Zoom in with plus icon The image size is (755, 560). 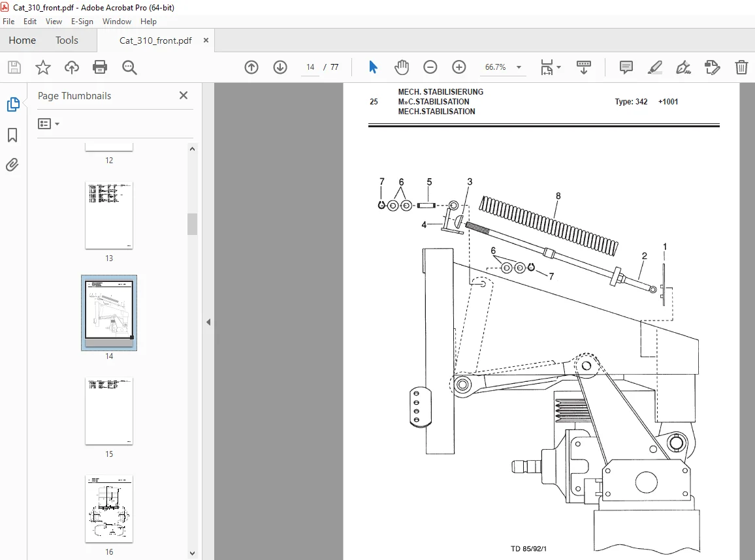pyautogui.click(x=459, y=67)
